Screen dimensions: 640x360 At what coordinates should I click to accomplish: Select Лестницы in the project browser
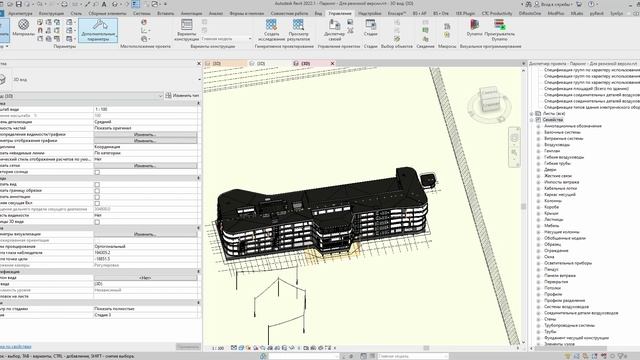[x=553, y=220]
